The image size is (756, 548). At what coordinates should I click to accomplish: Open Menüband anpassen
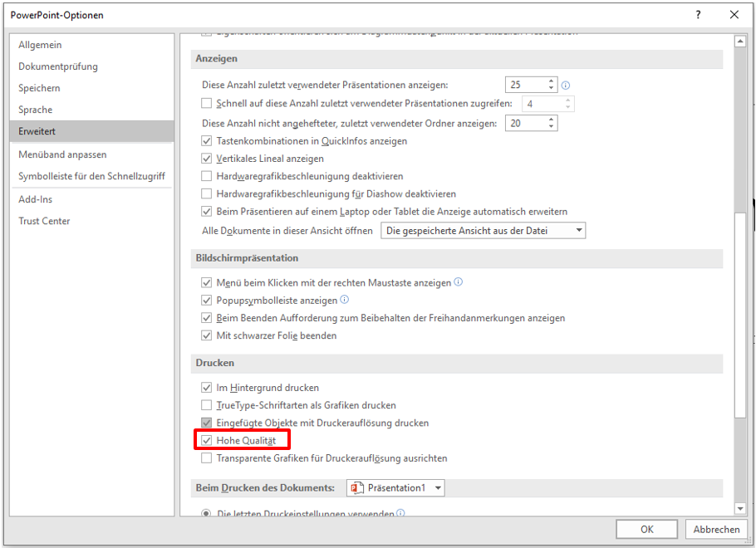91,154
